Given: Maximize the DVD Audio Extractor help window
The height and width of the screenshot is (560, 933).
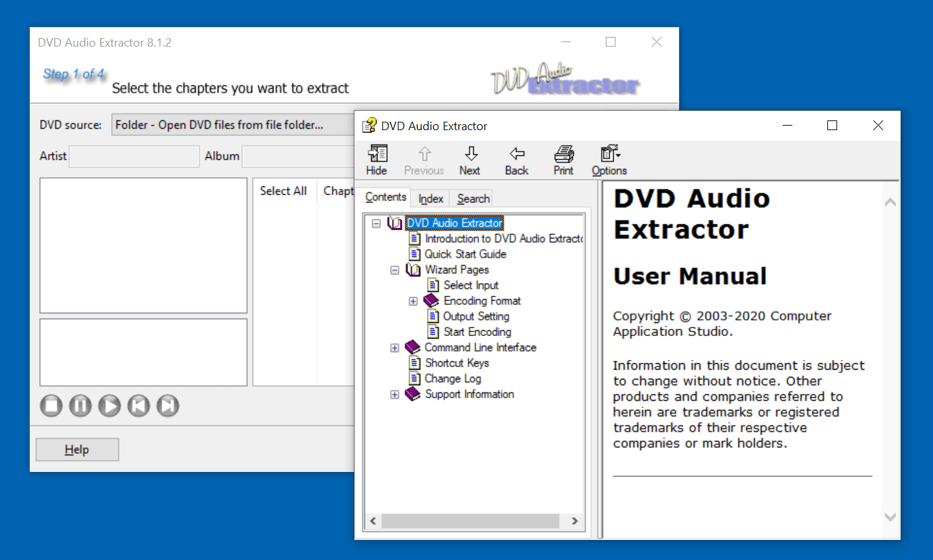Looking at the screenshot, I should coord(833,126).
